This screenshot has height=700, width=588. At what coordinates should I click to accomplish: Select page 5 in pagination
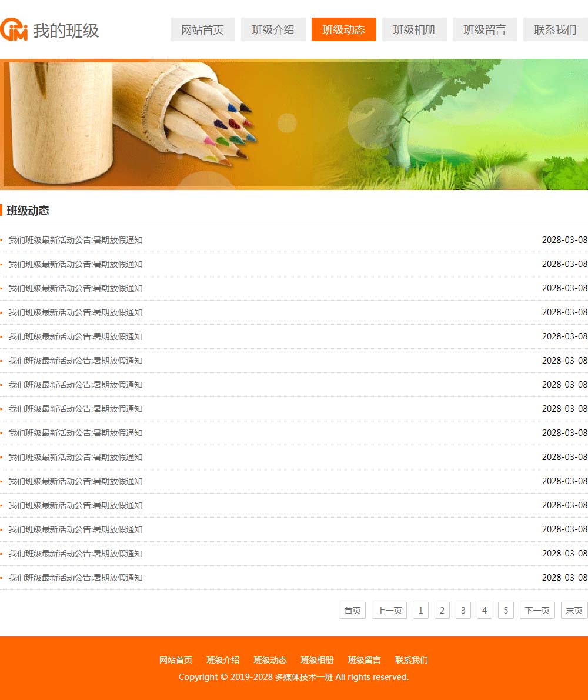[x=506, y=611]
